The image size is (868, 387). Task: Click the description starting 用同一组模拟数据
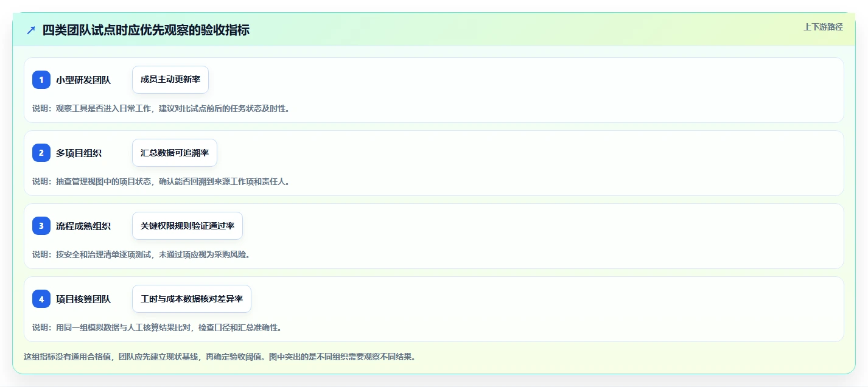point(157,327)
